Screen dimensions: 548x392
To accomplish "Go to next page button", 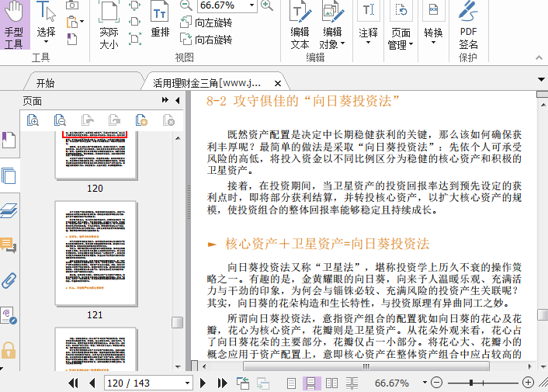I will pyautogui.click(x=203, y=383).
